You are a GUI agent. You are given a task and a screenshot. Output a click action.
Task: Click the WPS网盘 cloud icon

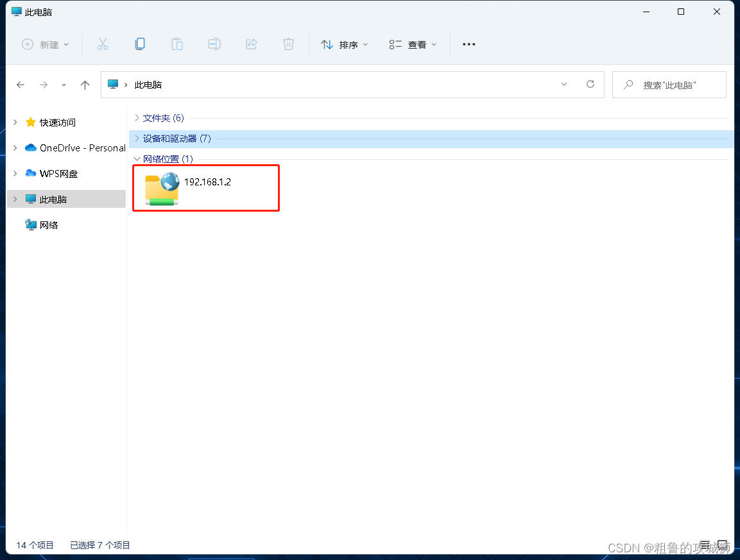(31, 173)
